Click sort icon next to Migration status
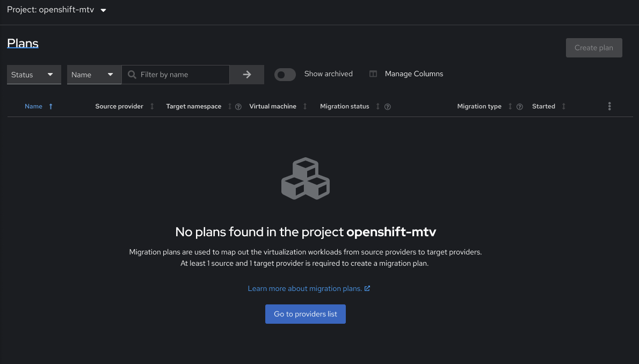The image size is (639, 364). pyautogui.click(x=378, y=106)
